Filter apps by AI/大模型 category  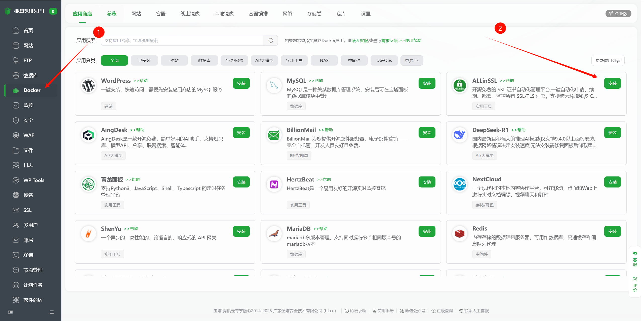(x=264, y=61)
